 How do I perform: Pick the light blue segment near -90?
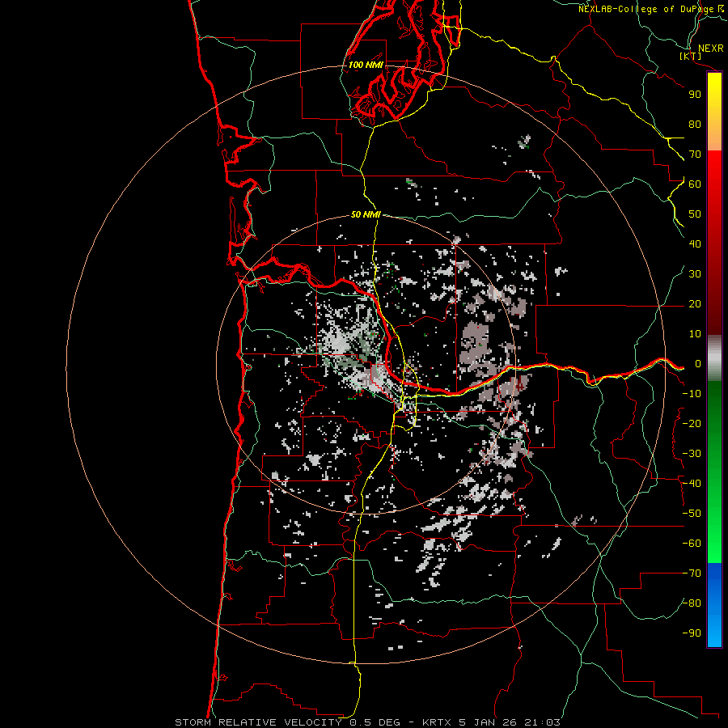point(714,629)
